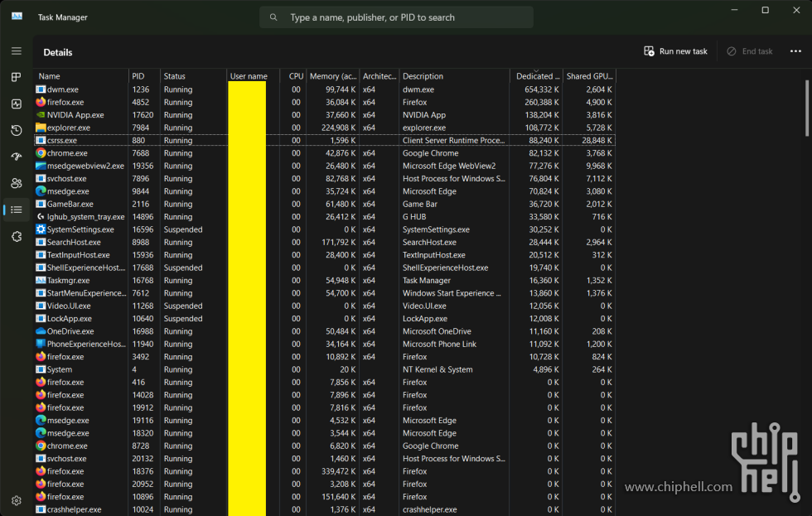Screen dimensions: 812x516
Task: Select Details page icon in sidebar
Action: click(17, 210)
